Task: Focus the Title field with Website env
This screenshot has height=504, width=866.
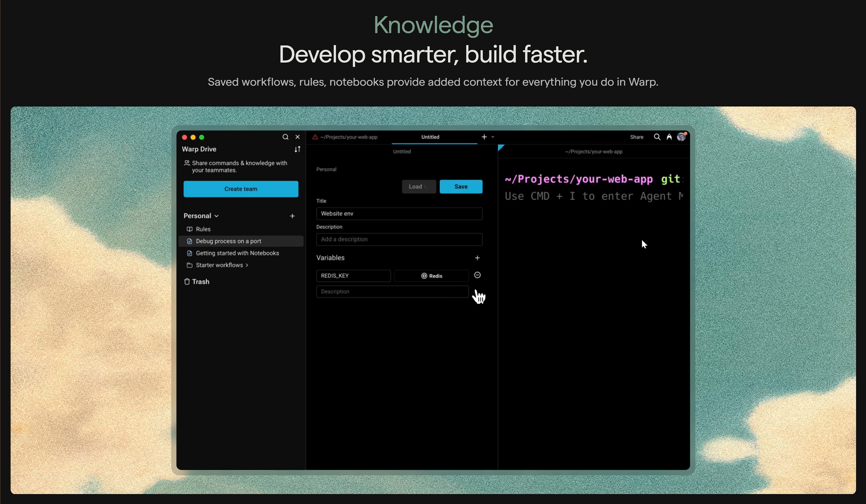Action: 399,214
